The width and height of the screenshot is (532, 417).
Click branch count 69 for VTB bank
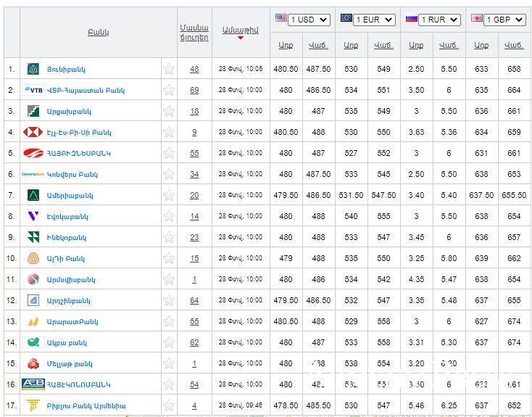pos(194,91)
